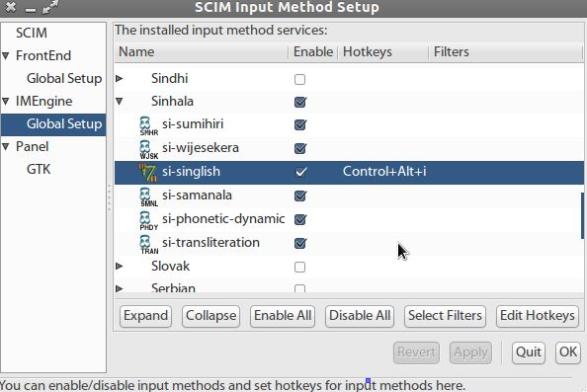
Task: Select the Slovak row label
Action: click(x=170, y=267)
